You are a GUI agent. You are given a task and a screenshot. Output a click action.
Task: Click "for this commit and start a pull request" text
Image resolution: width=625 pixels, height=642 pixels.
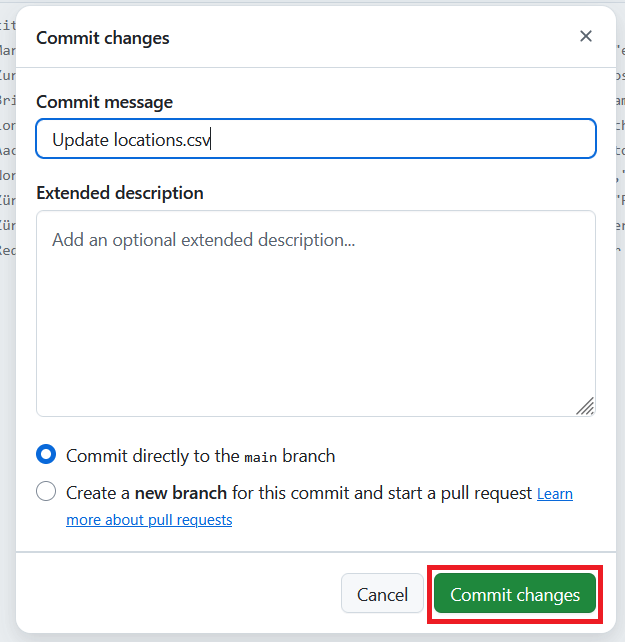pos(382,493)
